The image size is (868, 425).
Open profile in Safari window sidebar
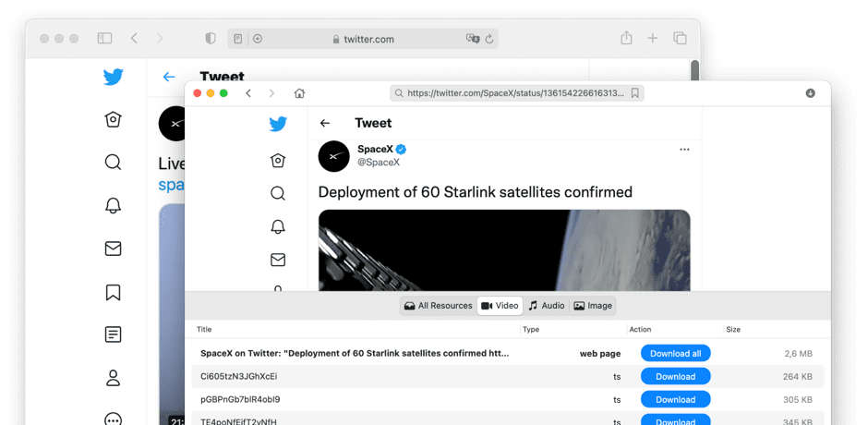pyautogui.click(x=113, y=378)
